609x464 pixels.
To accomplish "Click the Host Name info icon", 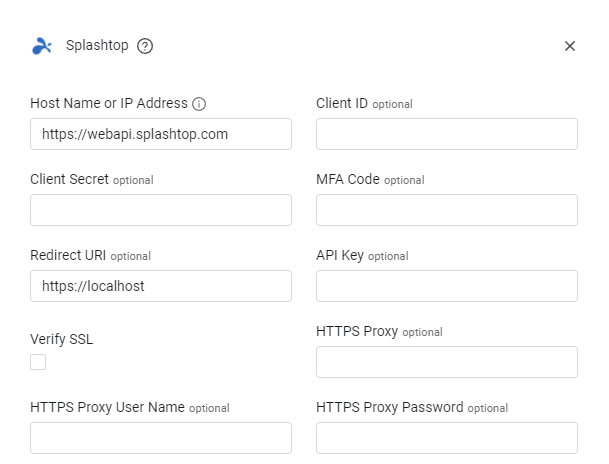I will [199, 104].
